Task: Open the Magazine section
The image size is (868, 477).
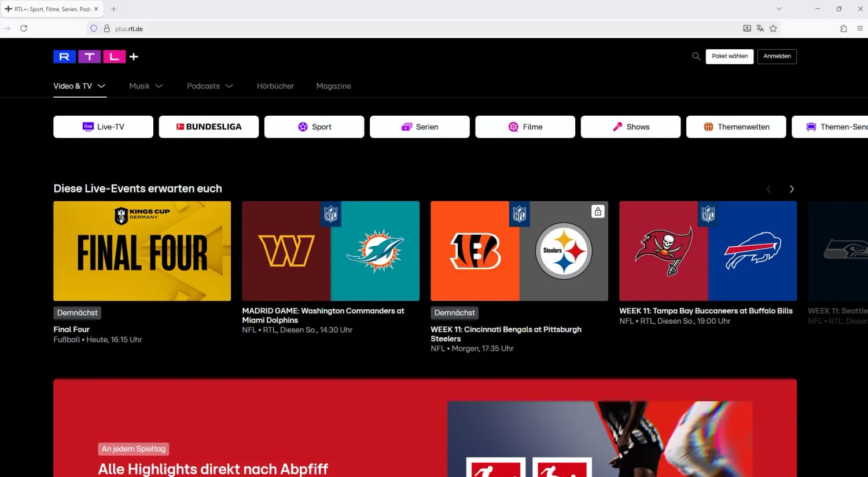Action: [334, 86]
